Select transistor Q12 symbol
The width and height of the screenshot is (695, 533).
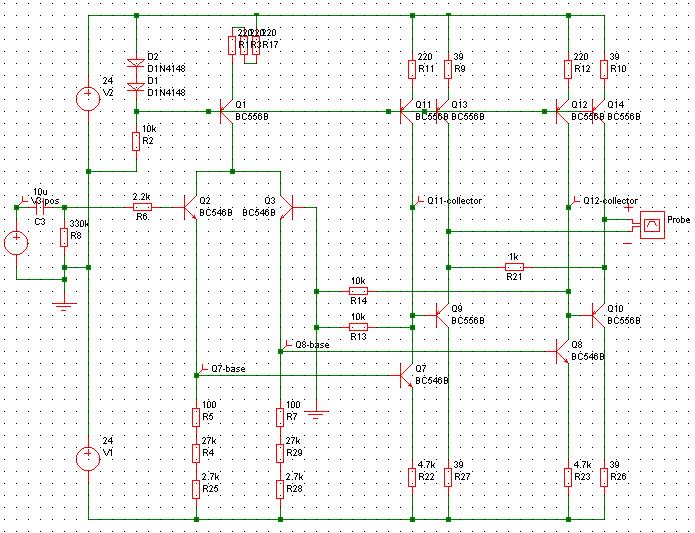click(x=562, y=111)
